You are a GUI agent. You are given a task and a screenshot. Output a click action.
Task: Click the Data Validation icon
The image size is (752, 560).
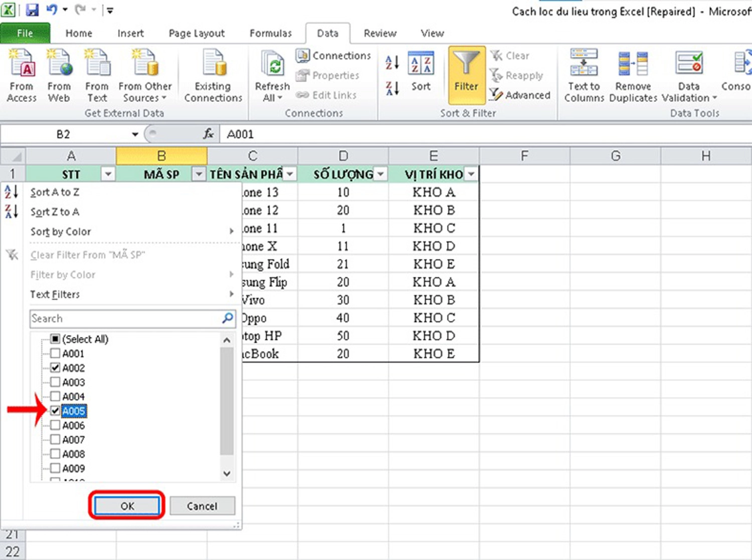click(x=689, y=63)
